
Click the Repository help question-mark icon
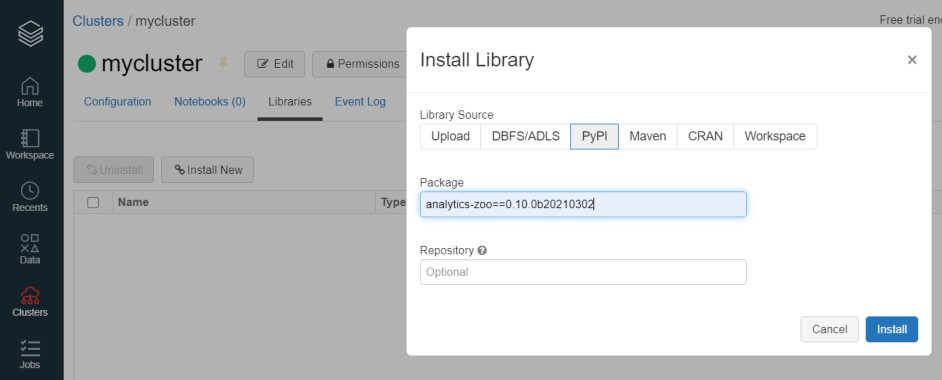pos(482,250)
